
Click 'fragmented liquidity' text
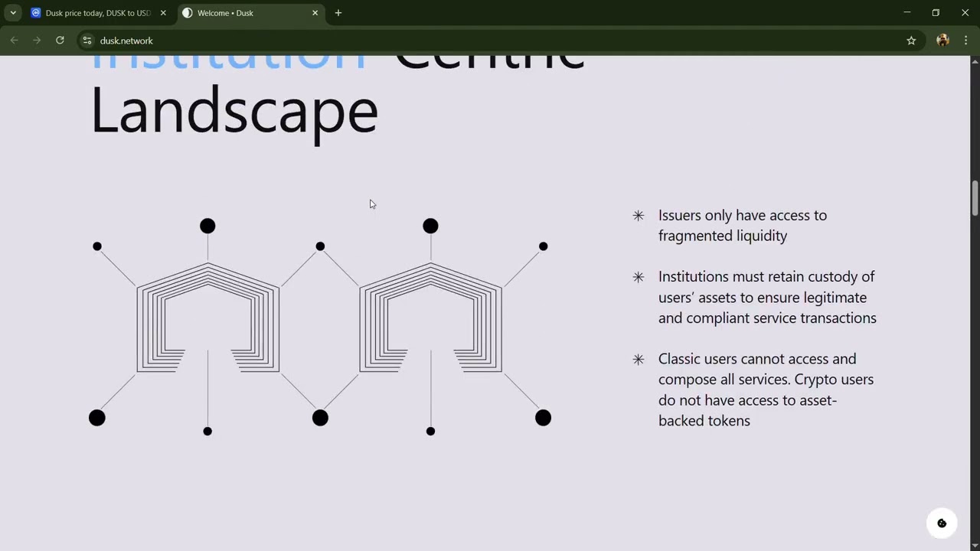pos(723,236)
